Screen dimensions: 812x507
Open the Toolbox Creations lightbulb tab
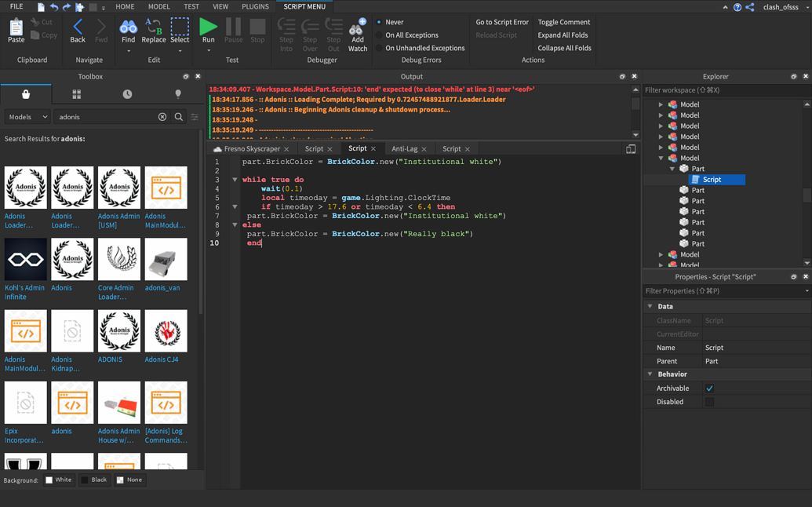click(x=178, y=94)
